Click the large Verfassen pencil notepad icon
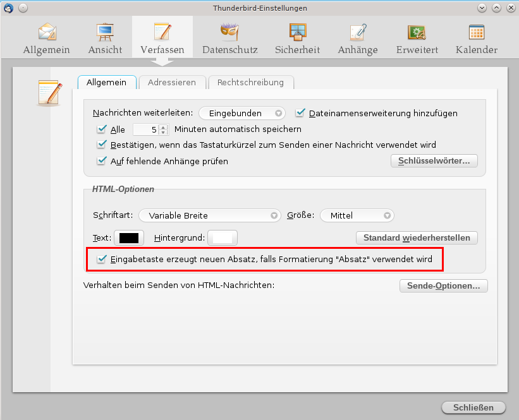Viewport: 519px width, 420px height. tap(50, 93)
